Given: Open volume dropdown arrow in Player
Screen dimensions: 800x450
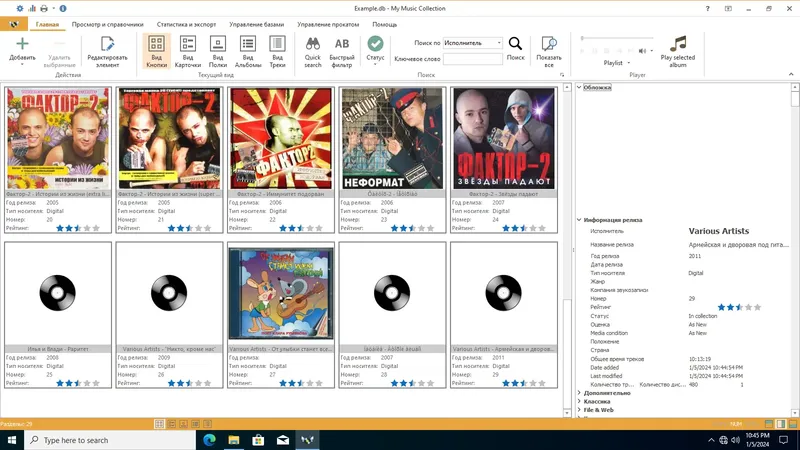Looking at the screenshot, I should [x=652, y=51].
